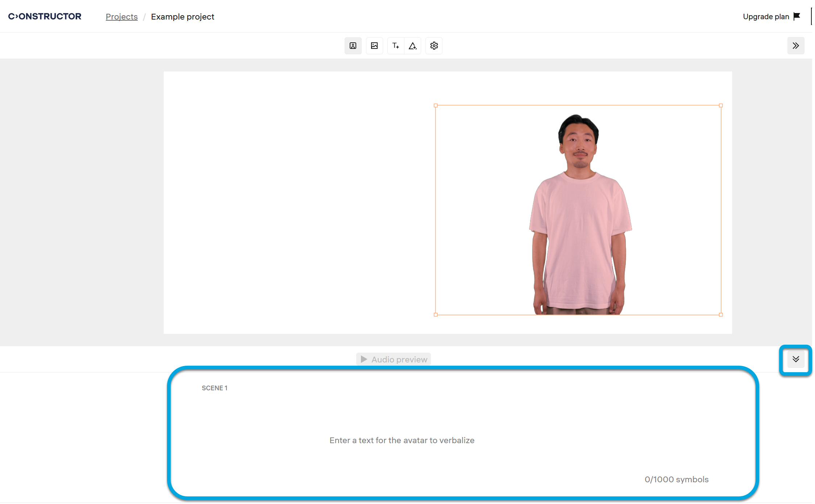Screen dimensions: 815x504
Task: Click the Constructor logo
Action: (45, 16)
